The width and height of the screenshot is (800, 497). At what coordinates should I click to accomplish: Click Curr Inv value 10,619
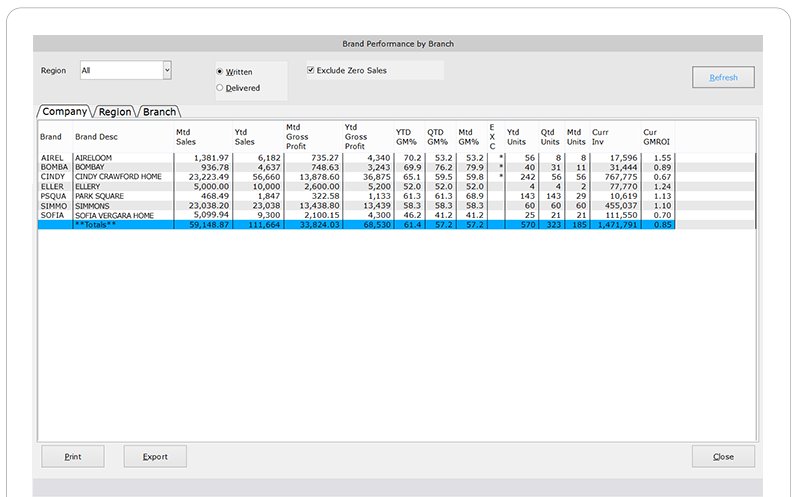[x=623, y=196]
